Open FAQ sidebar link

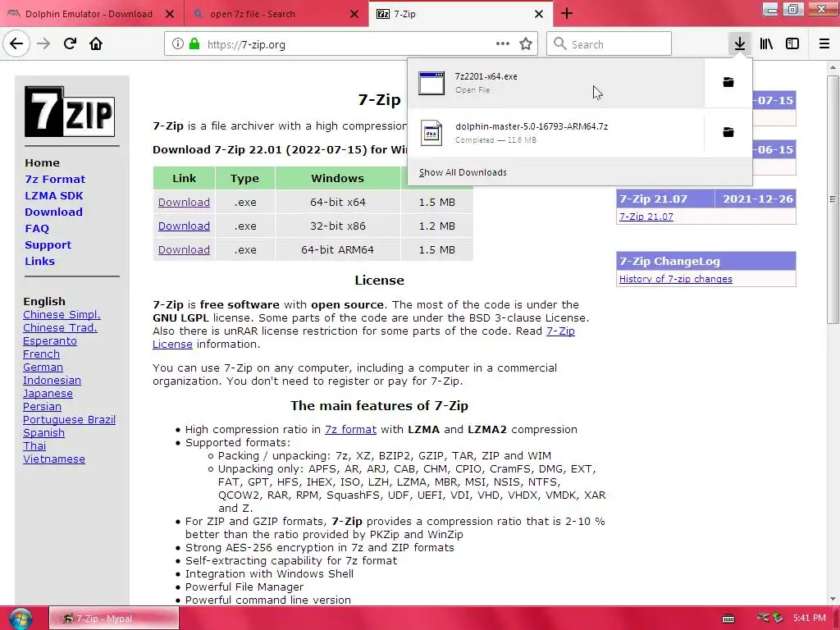pyautogui.click(x=37, y=228)
